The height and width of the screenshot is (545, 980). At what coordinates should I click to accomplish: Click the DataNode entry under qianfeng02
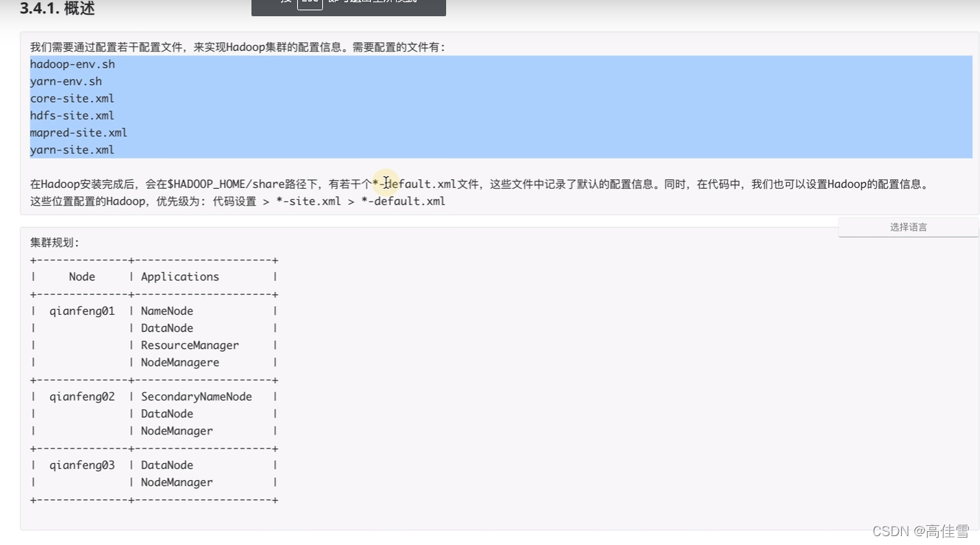(167, 414)
